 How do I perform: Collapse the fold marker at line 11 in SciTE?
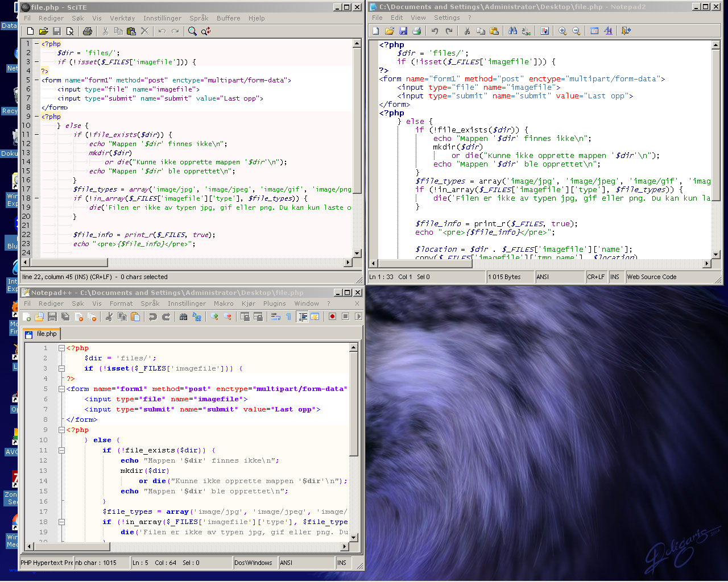pos(37,135)
